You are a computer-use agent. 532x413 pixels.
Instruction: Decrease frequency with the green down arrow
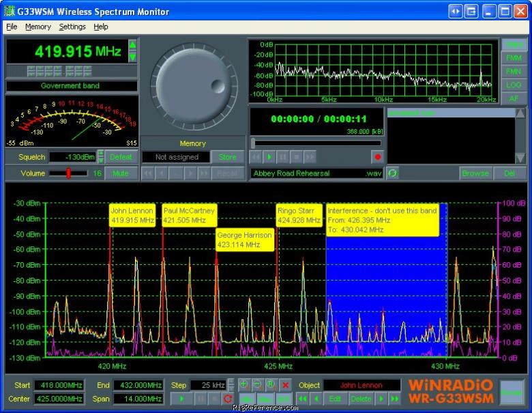tap(133, 57)
